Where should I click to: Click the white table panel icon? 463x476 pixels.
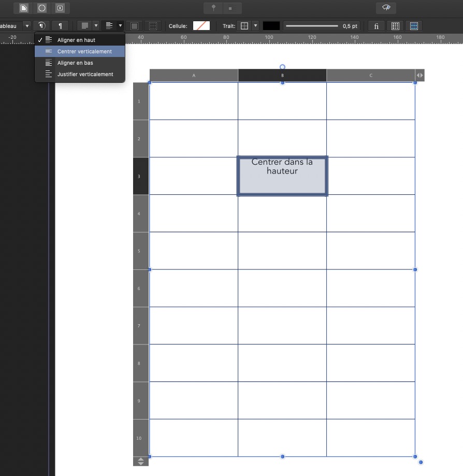coord(395,26)
